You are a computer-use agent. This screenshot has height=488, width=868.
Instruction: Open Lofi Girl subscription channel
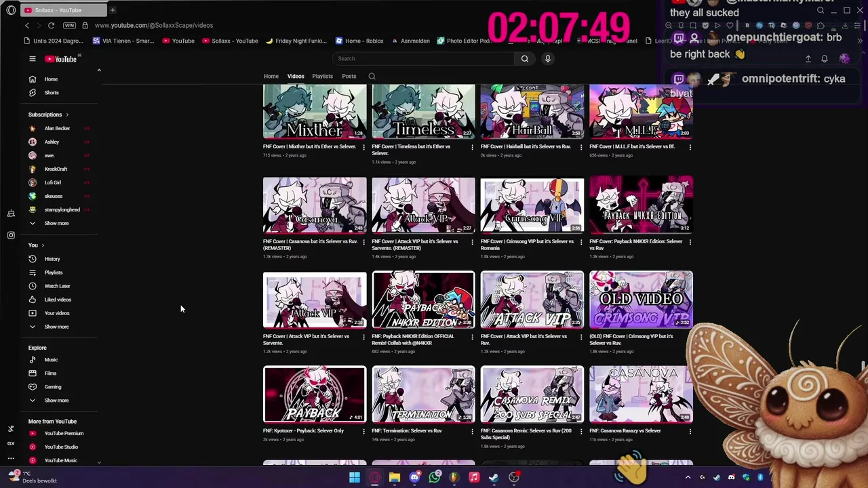[x=53, y=182]
